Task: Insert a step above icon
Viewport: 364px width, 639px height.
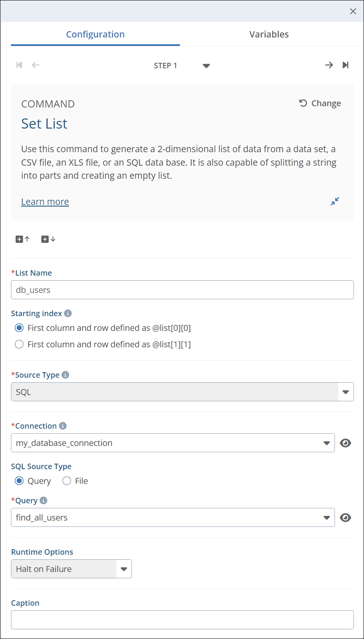Action: tap(23, 239)
